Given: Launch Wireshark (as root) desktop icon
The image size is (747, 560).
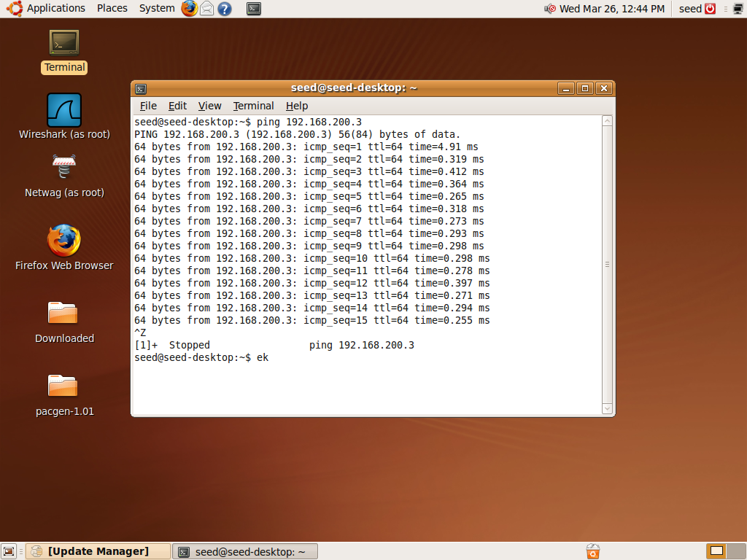Looking at the screenshot, I should point(64,116).
